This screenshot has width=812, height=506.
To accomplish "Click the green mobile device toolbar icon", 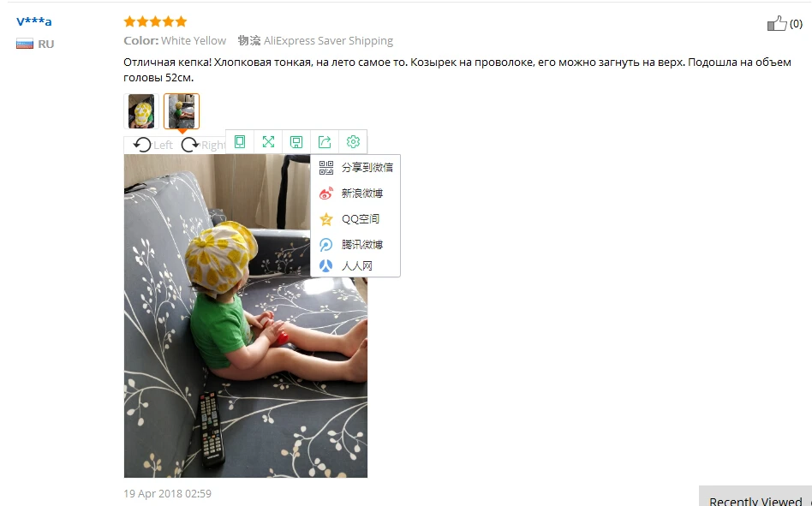I will tap(240, 142).
